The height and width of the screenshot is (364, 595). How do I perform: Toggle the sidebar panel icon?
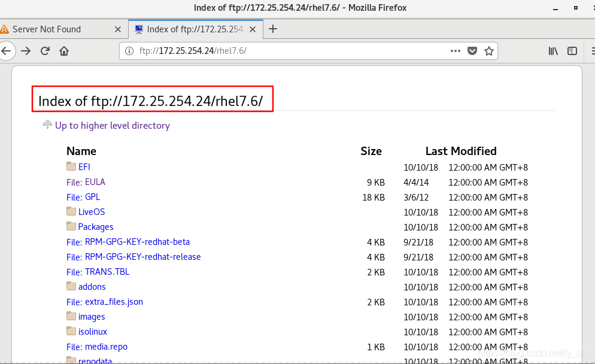572,51
